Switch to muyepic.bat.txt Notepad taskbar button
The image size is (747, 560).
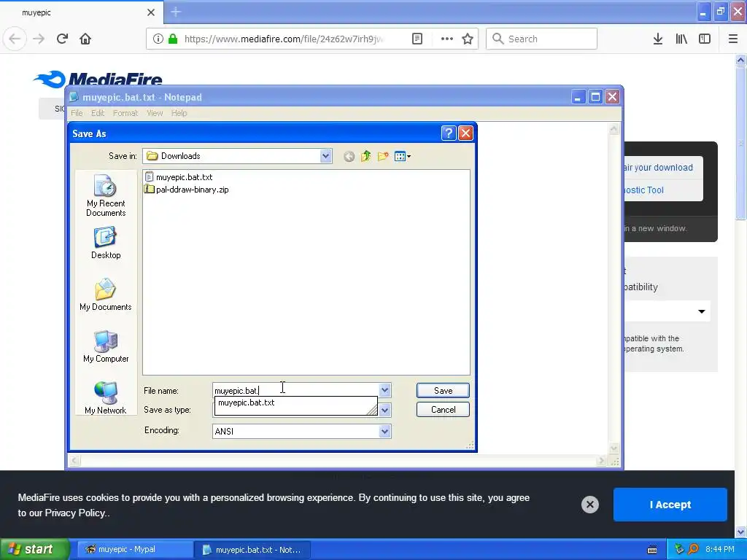[253, 550]
